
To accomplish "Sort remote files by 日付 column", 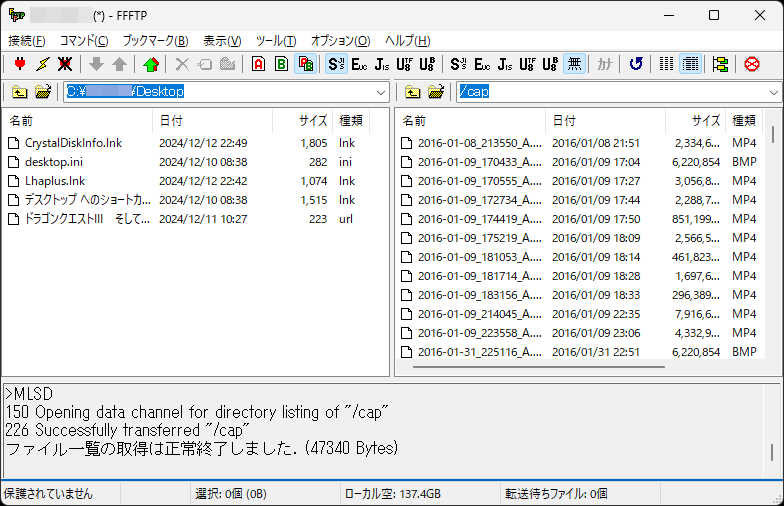I will pos(606,120).
